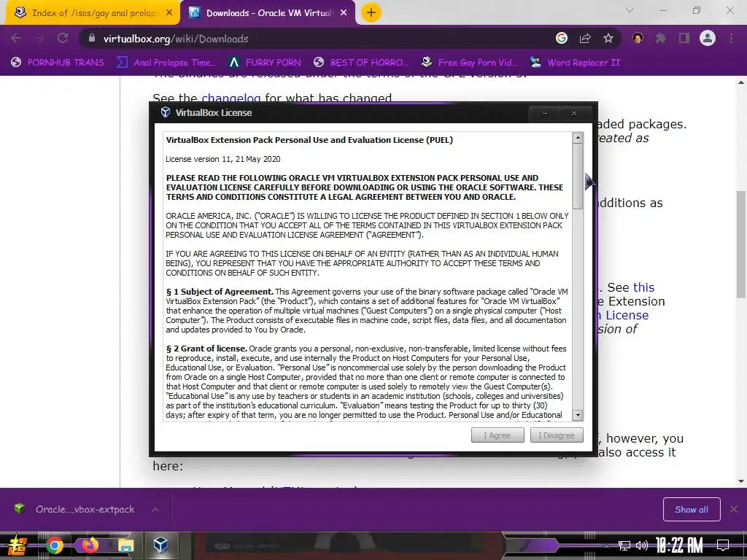Click the VirtualBox cube icon in dialog title
The width and height of the screenshot is (747, 560).
166,112
